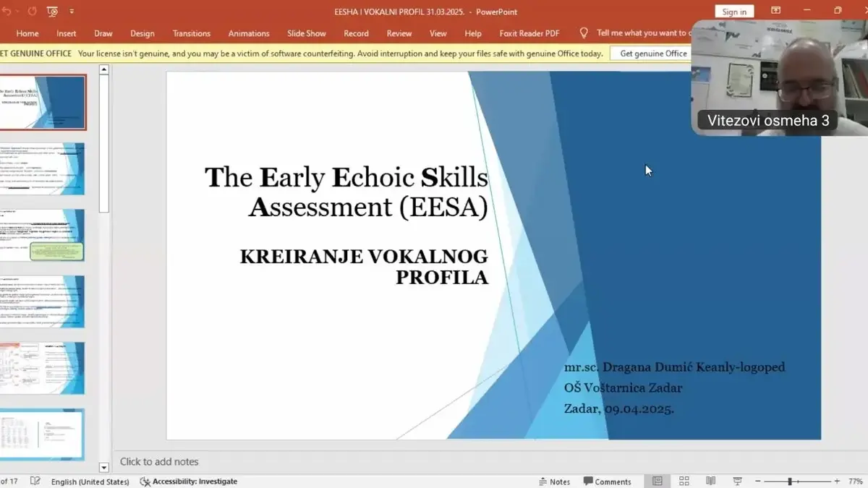868x488 pixels.
Task: Click the thumbnail pane scroll down arrow
Action: point(103,468)
